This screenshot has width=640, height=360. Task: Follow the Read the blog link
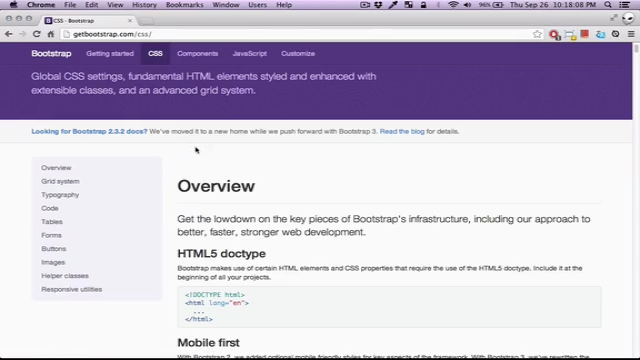[402, 131]
